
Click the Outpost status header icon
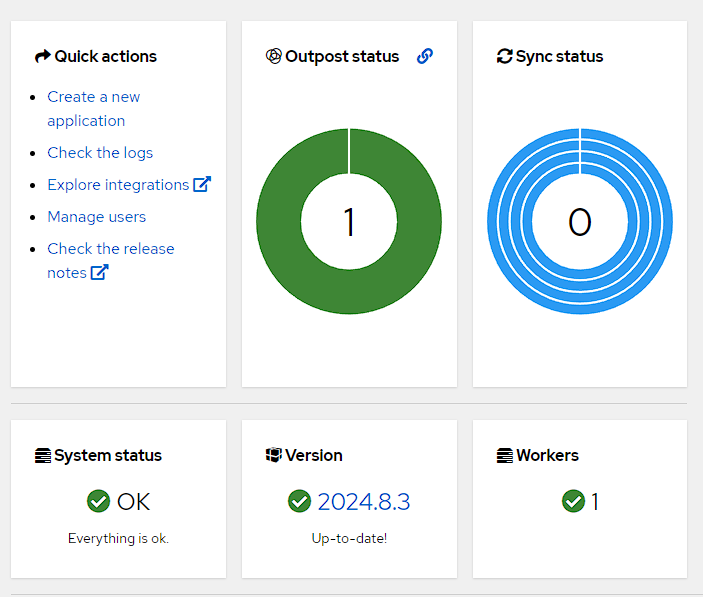point(273,57)
